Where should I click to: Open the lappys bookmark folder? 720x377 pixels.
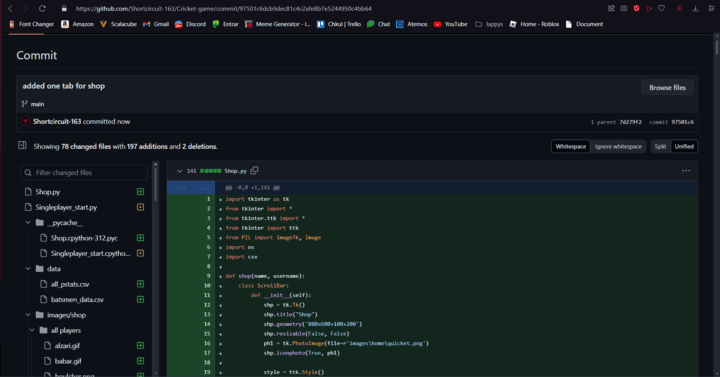[489, 24]
